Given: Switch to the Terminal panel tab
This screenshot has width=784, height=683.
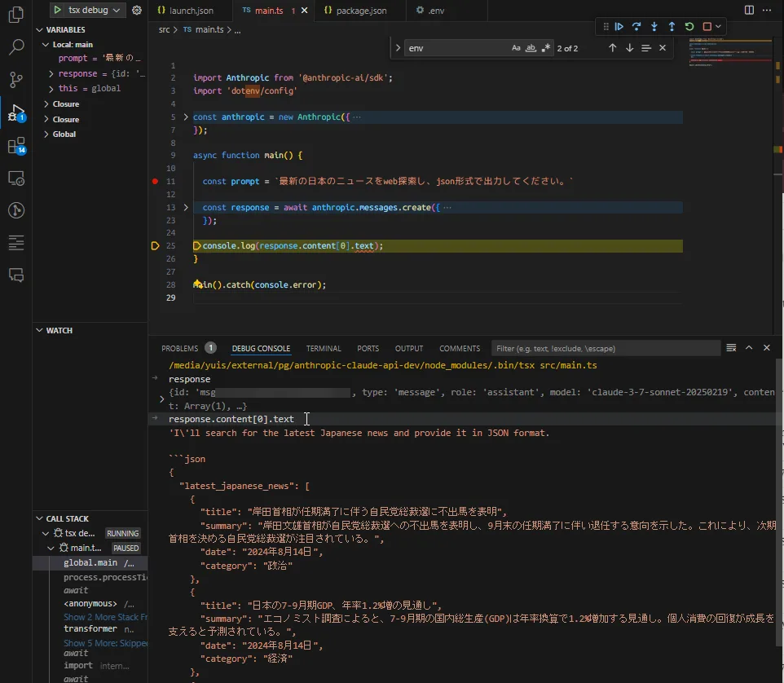Looking at the screenshot, I should 324,348.
